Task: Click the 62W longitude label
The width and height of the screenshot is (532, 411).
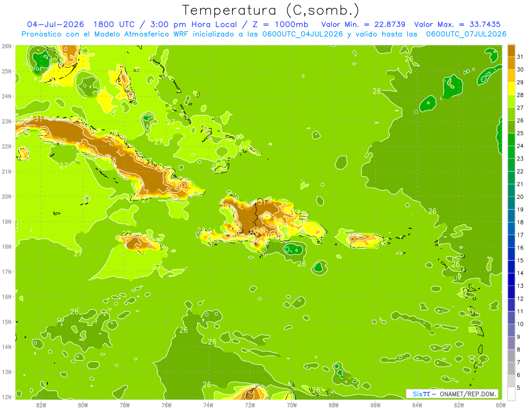Action: click(459, 404)
